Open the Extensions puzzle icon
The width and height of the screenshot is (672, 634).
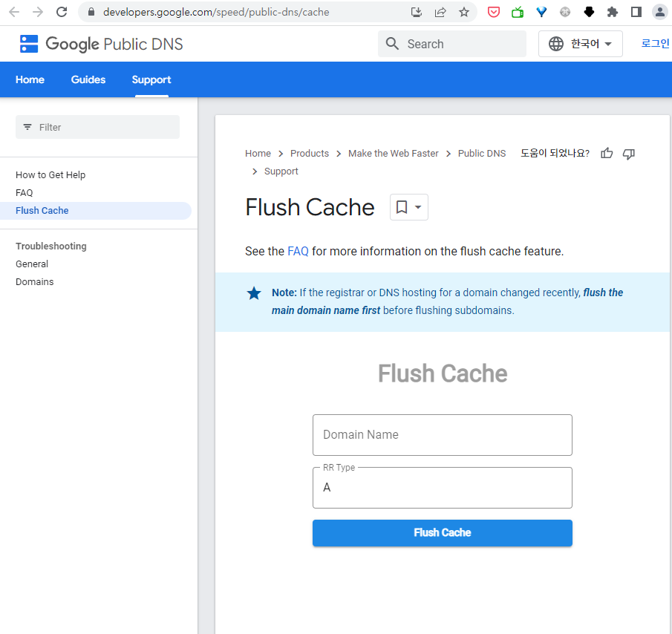pos(613,12)
